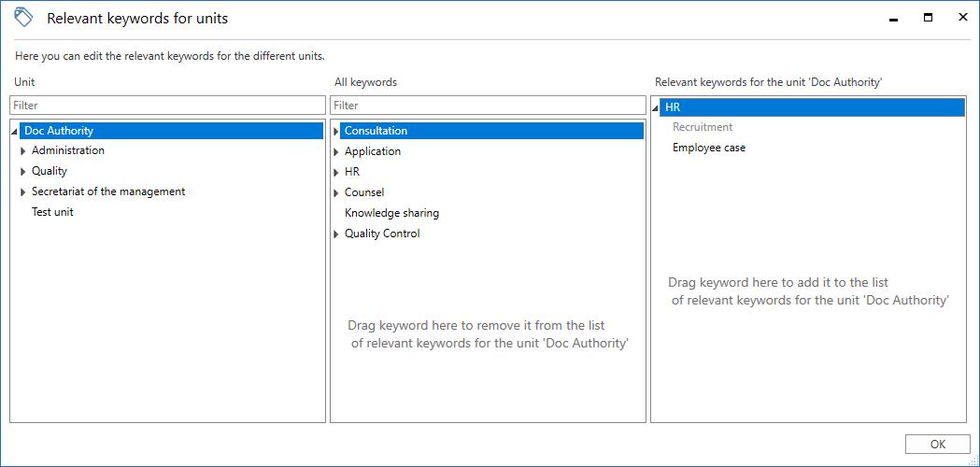Select the Quality Control keyword

click(x=382, y=233)
